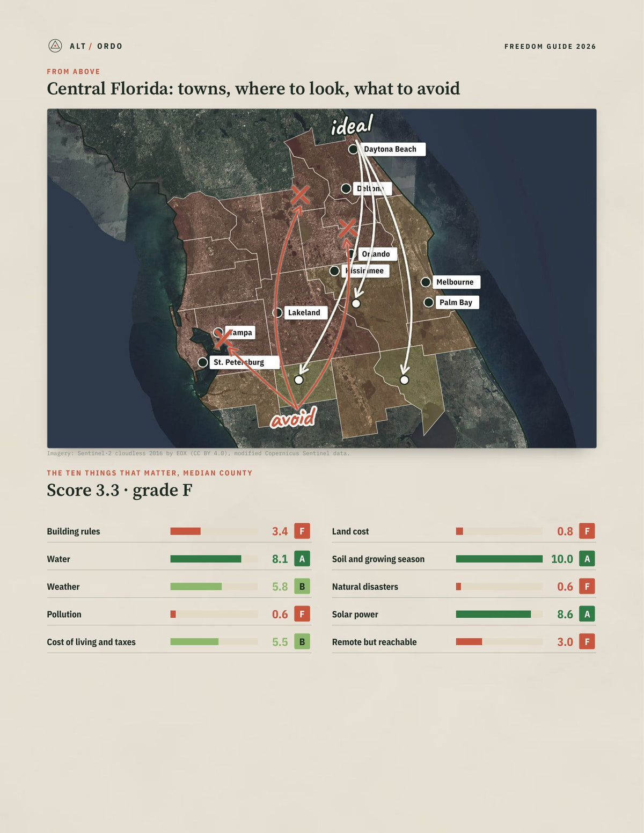Click the 'Pollution' row label

64,614
